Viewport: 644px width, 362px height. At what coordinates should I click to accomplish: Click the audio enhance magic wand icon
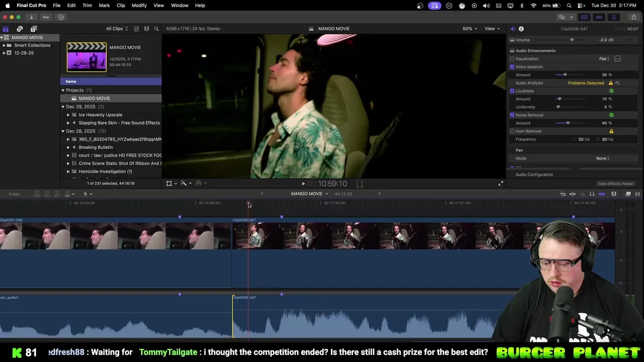[x=617, y=83]
